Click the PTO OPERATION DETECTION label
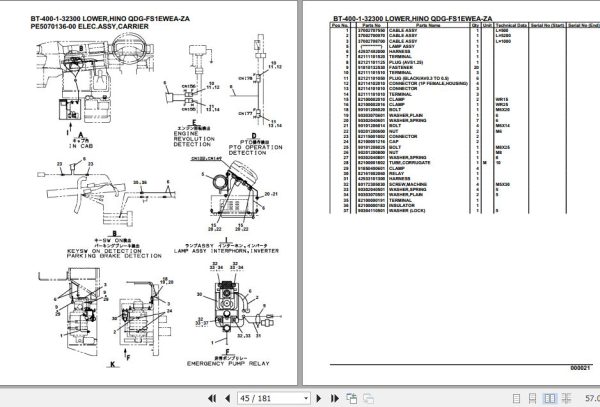This screenshot has height=407, width=600. (x=255, y=150)
